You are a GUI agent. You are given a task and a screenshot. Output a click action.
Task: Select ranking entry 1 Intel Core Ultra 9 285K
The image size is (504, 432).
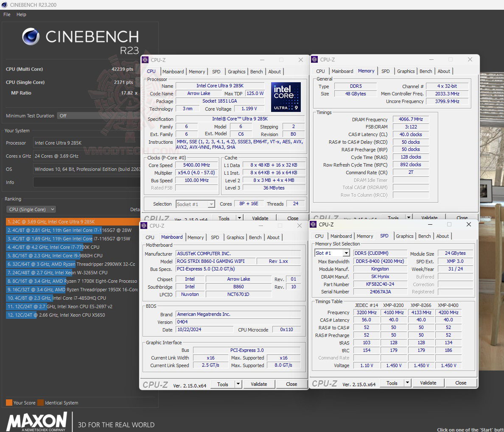pos(73,222)
